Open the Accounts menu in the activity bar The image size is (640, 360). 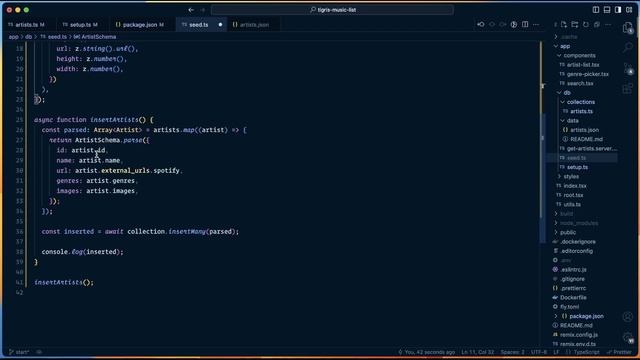pos(627,316)
